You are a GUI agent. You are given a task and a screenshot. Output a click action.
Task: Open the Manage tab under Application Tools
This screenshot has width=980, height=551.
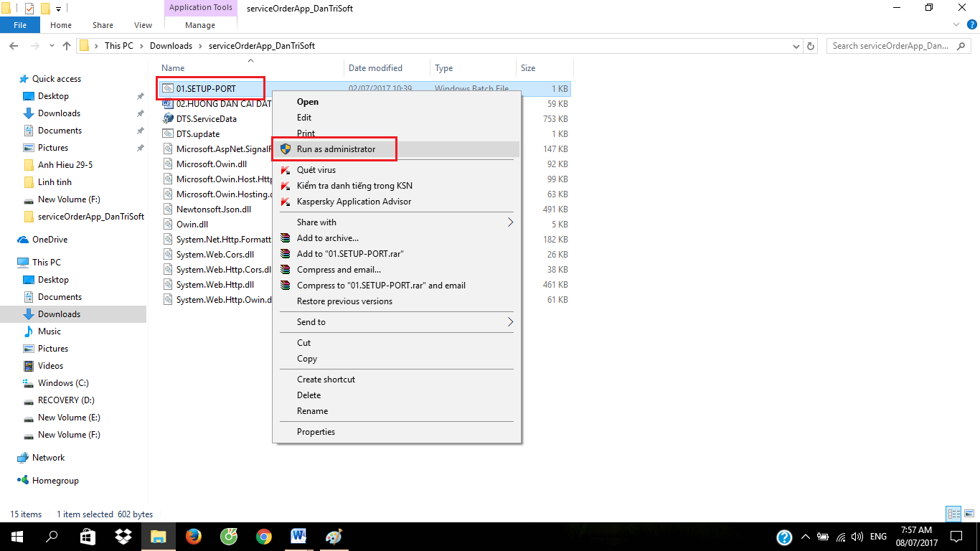pyautogui.click(x=200, y=25)
